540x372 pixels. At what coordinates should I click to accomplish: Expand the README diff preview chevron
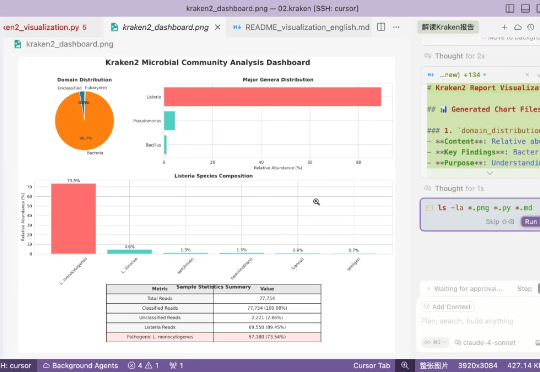coord(490,173)
